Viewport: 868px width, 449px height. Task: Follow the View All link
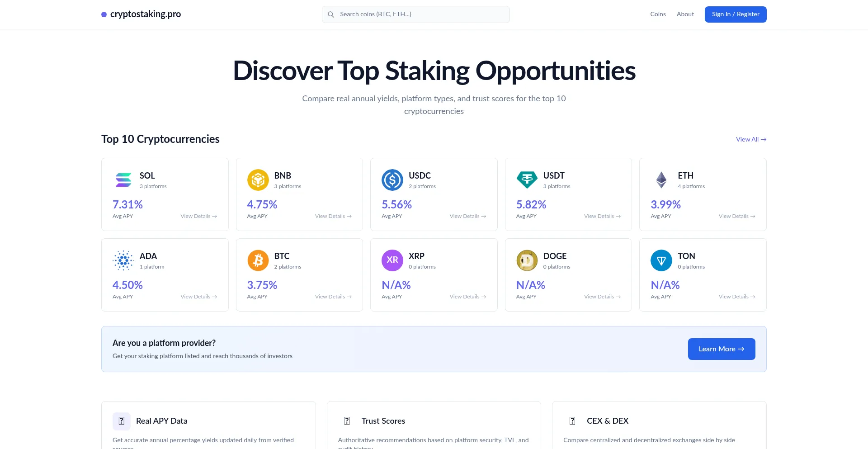click(x=750, y=139)
